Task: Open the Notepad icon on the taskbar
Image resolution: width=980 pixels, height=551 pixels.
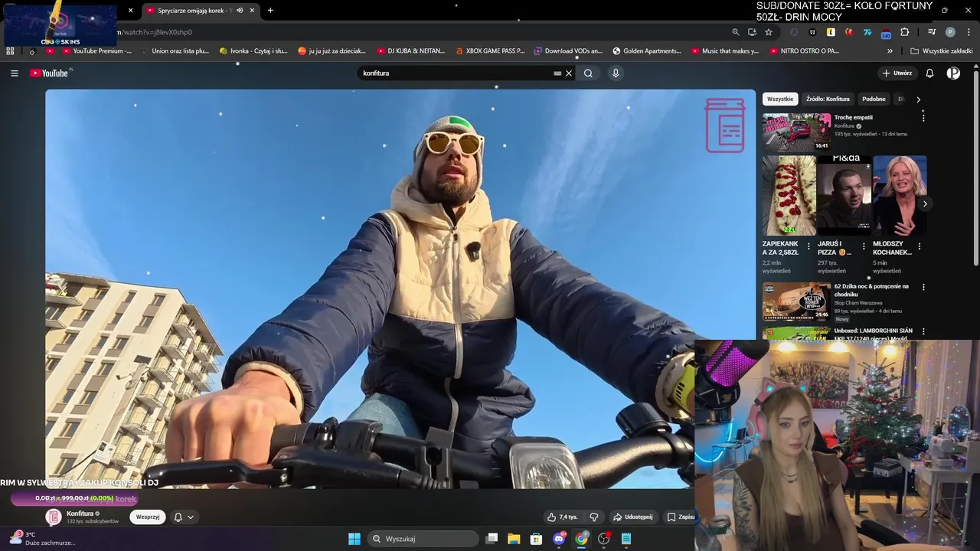Action: 626,539
